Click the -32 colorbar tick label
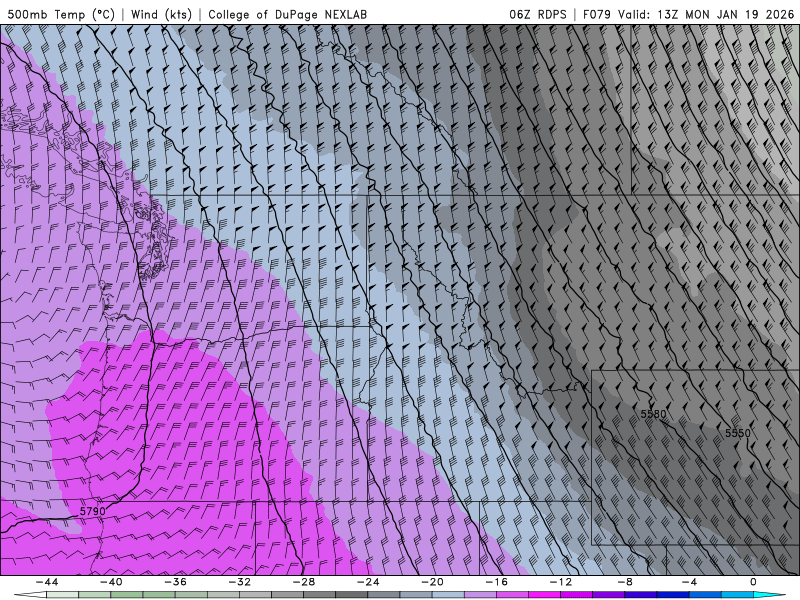The image size is (800, 600). pos(239,582)
